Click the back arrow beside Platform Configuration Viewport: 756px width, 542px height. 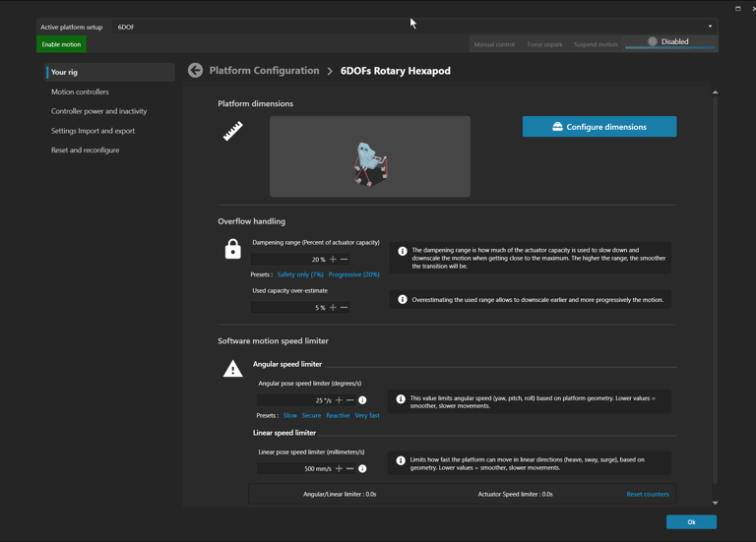click(195, 71)
